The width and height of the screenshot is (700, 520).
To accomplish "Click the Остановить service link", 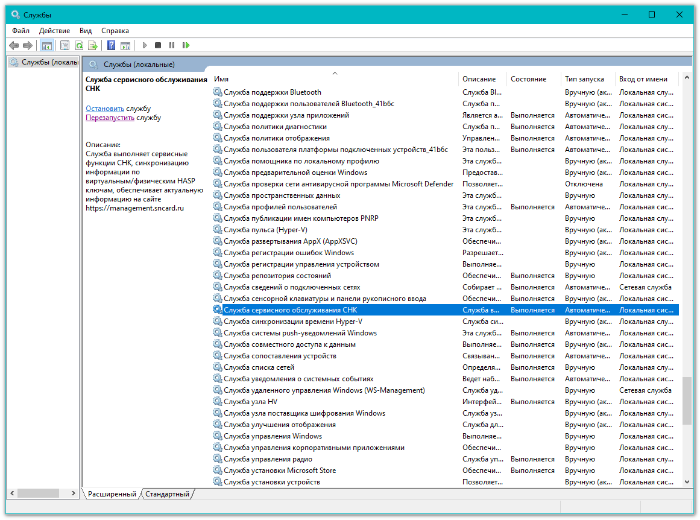I will pyautogui.click(x=105, y=107).
